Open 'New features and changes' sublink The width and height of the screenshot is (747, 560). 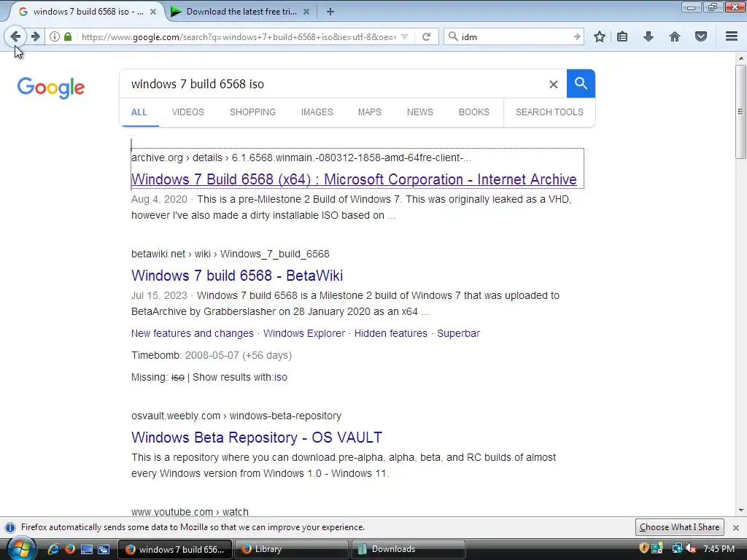click(x=193, y=333)
